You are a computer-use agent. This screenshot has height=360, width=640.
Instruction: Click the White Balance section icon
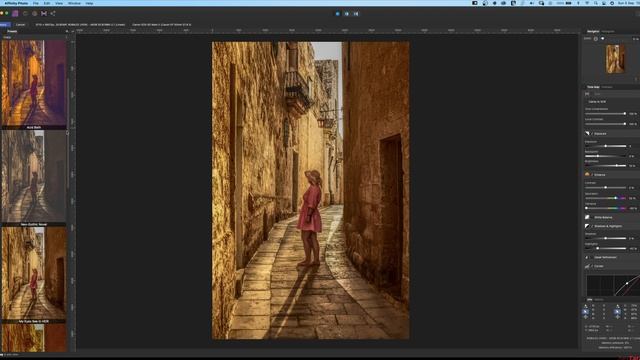[x=587, y=217]
